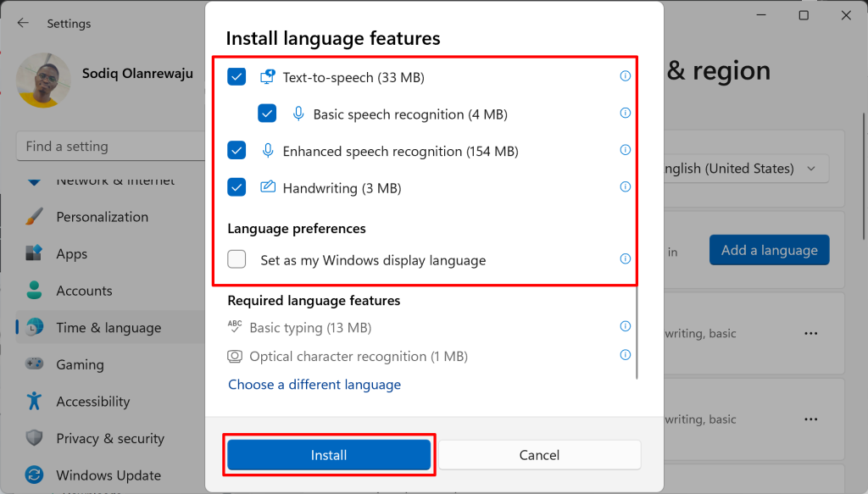The height and width of the screenshot is (494, 868).
Task: Click the Basic typing ABC icon
Action: 235,326
